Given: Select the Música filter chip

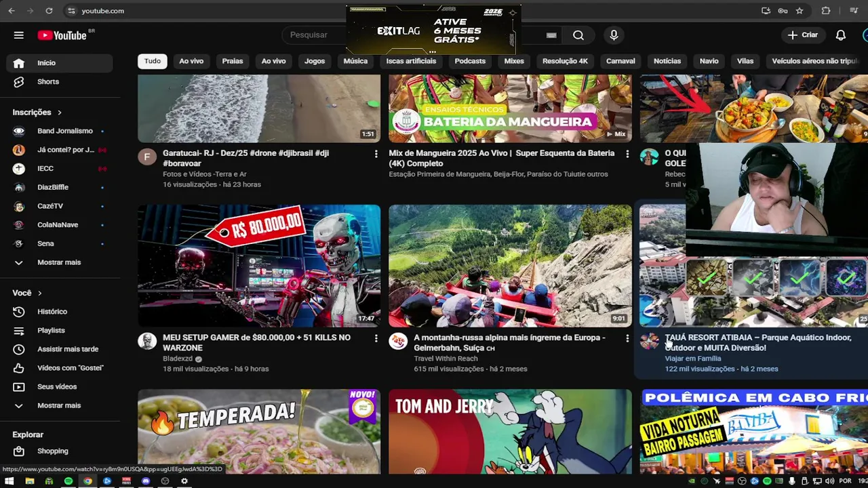Looking at the screenshot, I should pos(355,61).
